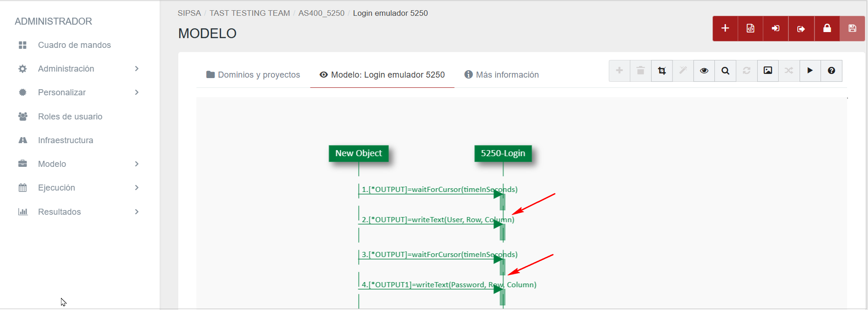Click the image export icon in toolbar
868x310 pixels.
pyautogui.click(x=768, y=71)
